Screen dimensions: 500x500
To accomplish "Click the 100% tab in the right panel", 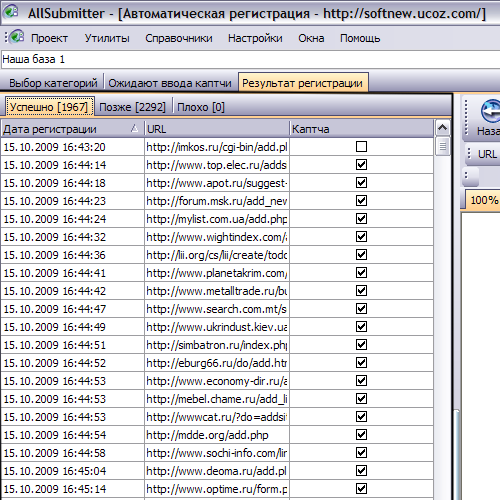I will pos(484,200).
